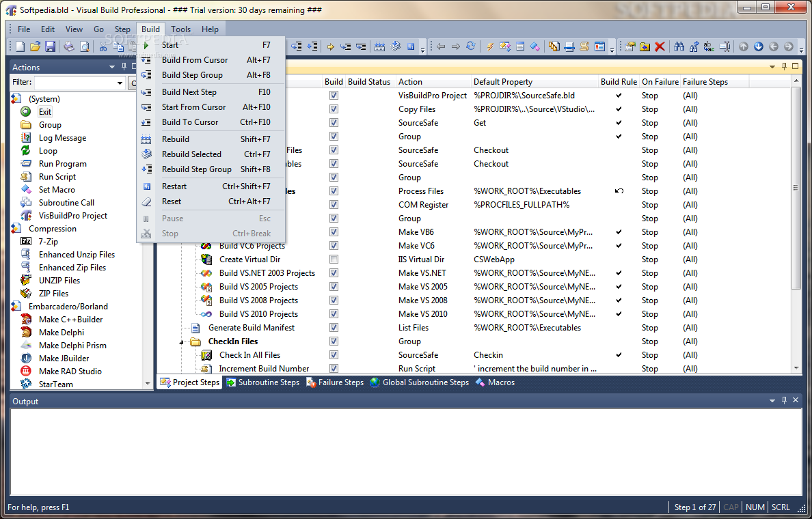
Task: Switch to the Failure Steps tab
Action: tap(335, 382)
